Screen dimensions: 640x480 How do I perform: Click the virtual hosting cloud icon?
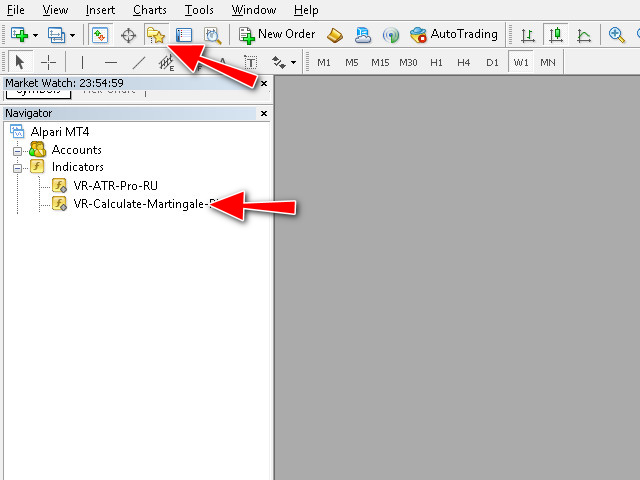coord(362,35)
